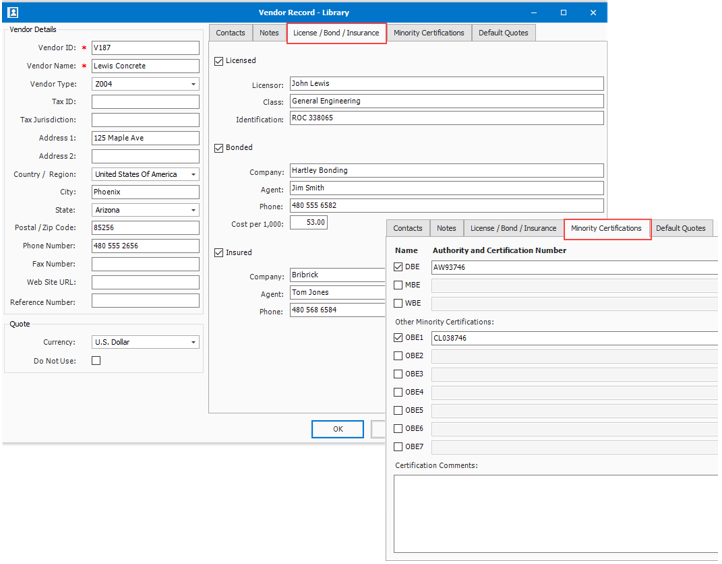Check the WBE certification checkbox
The width and height of the screenshot is (722, 564).
point(399,303)
